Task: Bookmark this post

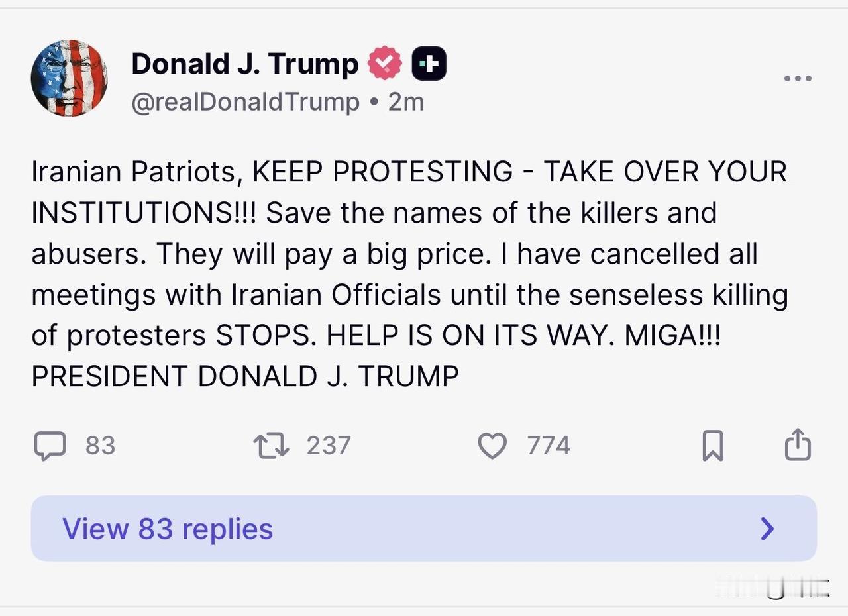Action: click(x=713, y=446)
